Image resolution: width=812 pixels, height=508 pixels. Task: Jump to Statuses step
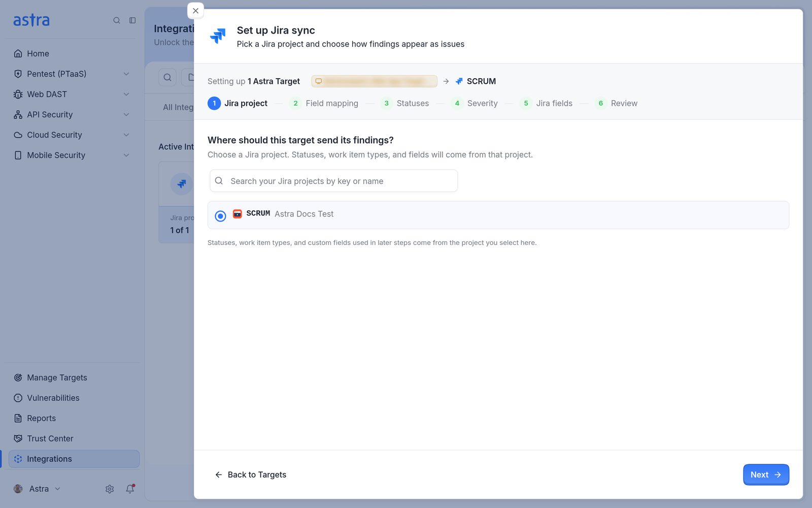(x=404, y=103)
